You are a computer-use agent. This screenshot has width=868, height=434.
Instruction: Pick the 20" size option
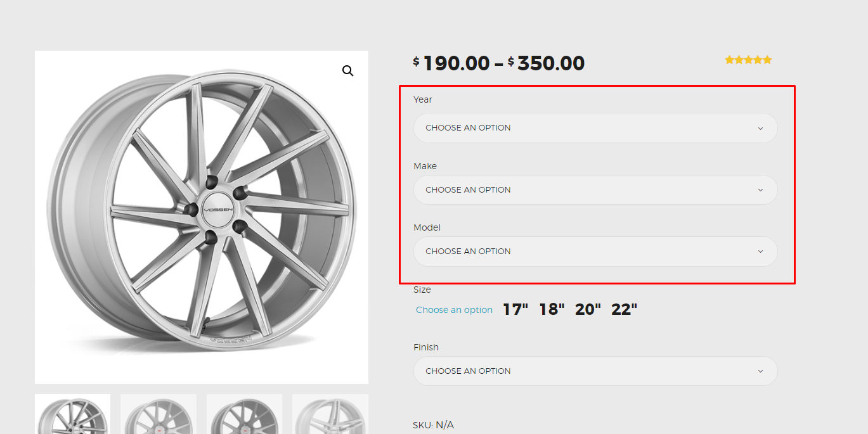coord(588,310)
